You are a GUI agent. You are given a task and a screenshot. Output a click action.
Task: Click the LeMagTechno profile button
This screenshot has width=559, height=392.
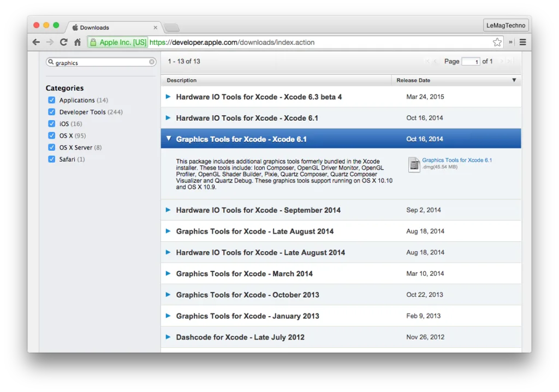pos(506,25)
